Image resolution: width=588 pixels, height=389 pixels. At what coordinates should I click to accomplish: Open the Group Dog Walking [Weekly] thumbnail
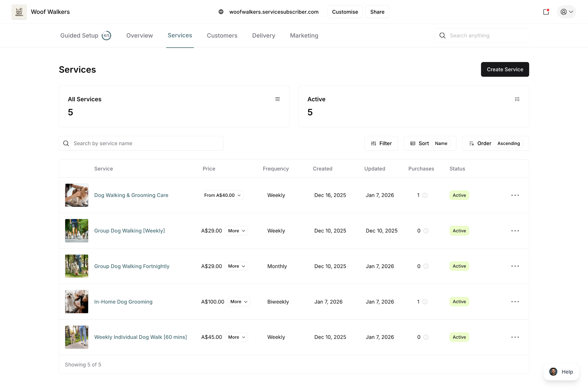pyautogui.click(x=77, y=231)
